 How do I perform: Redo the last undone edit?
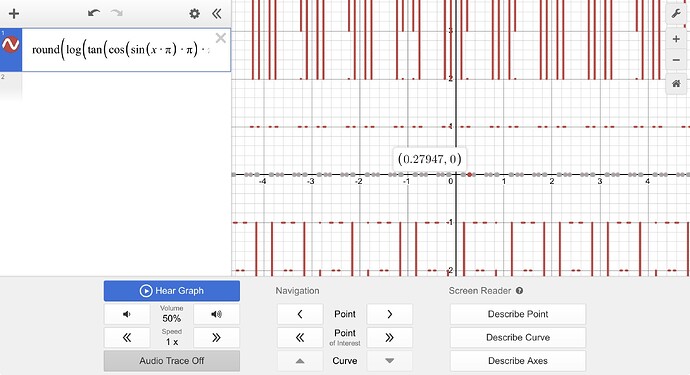(x=117, y=13)
